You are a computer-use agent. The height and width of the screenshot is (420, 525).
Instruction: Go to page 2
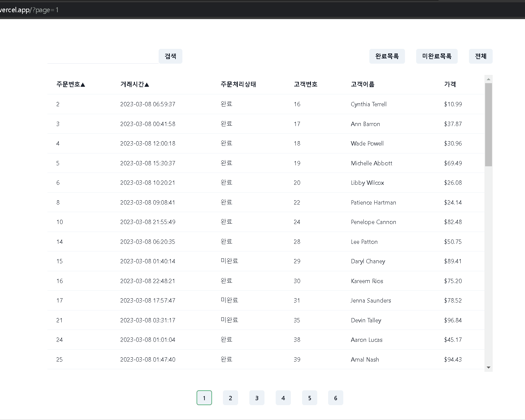pyautogui.click(x=231, y=398)
